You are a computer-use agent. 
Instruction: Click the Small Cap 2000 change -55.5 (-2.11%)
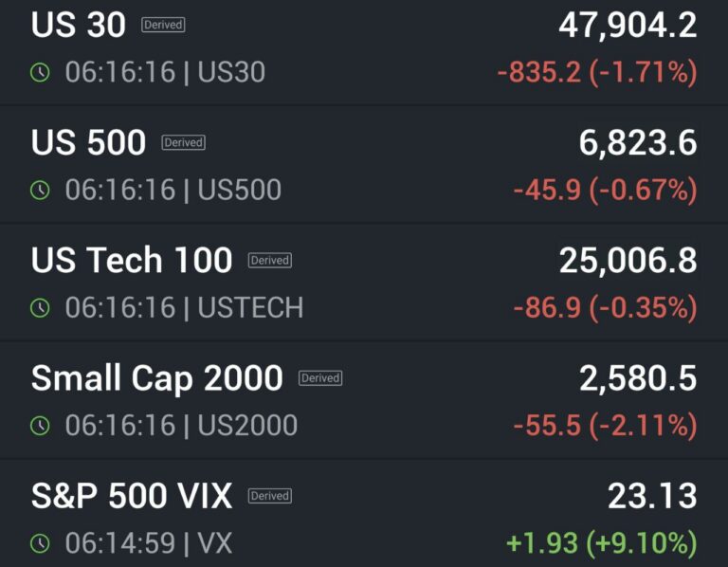pyautogui.click(x=605, y=425)
